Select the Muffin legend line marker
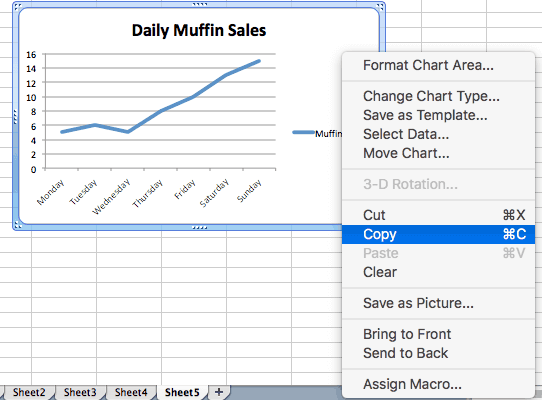542x400 pixels. (x=303, y=132)
